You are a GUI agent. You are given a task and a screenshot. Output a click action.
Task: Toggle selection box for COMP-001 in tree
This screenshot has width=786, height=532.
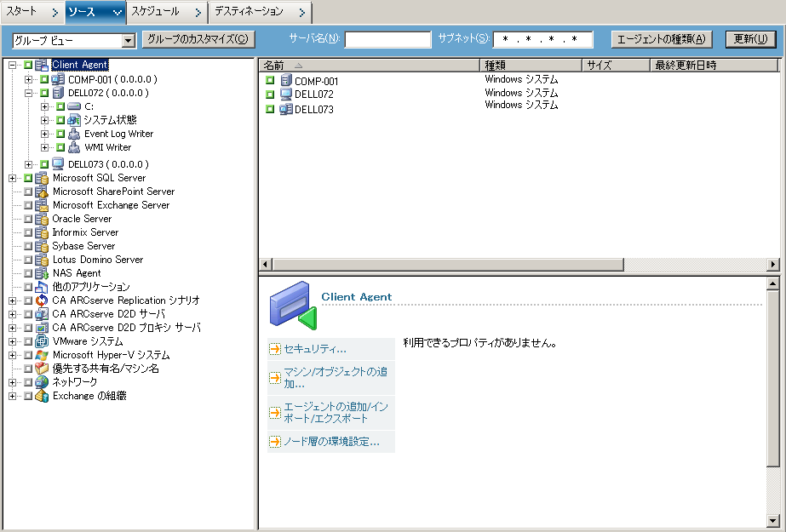point(44,79)
